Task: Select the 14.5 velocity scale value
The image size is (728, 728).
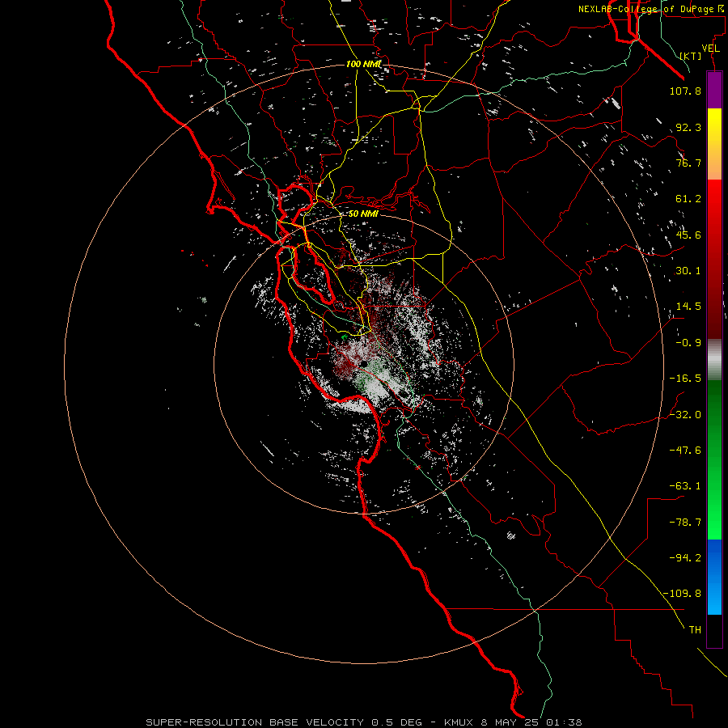Action: pyautogui.click(x=688, y=307)
